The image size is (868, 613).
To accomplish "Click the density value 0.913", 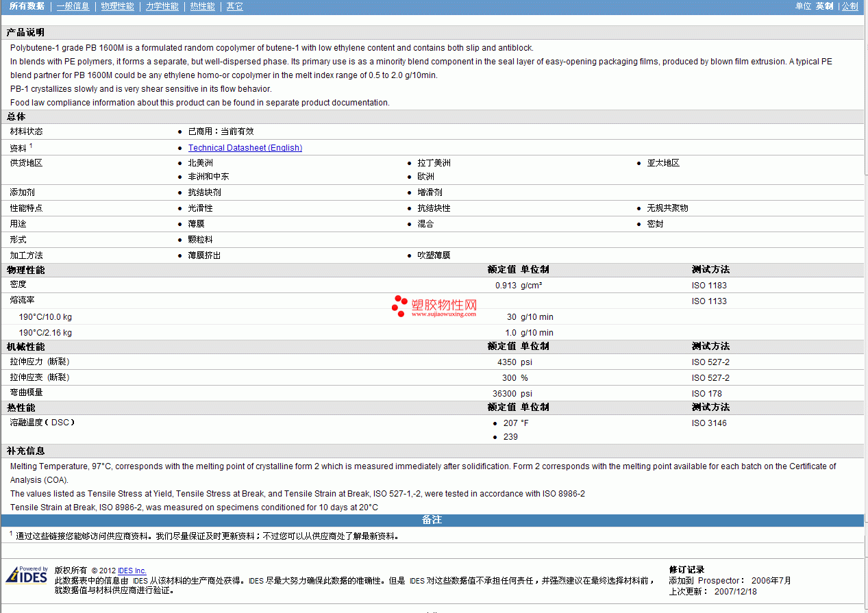I will click(506, 286).
